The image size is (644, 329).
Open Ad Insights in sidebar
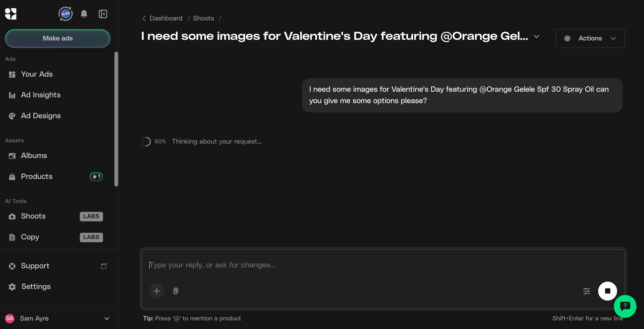pyautogui.click(x=41, y=95)
